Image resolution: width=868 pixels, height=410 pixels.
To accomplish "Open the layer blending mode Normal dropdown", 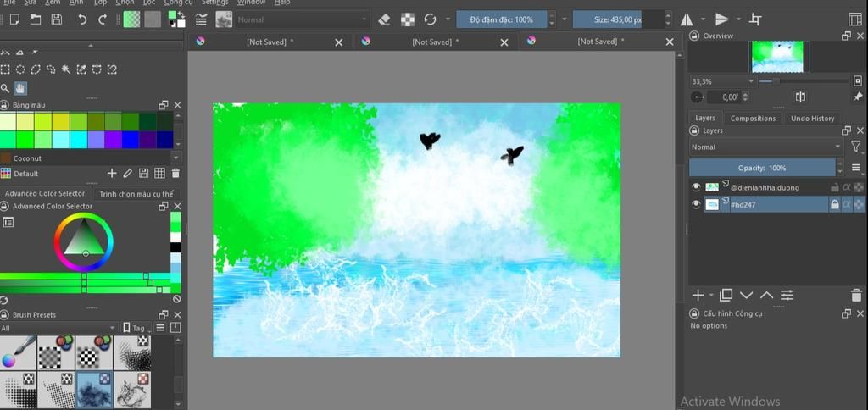I will [x=766, y=147].
